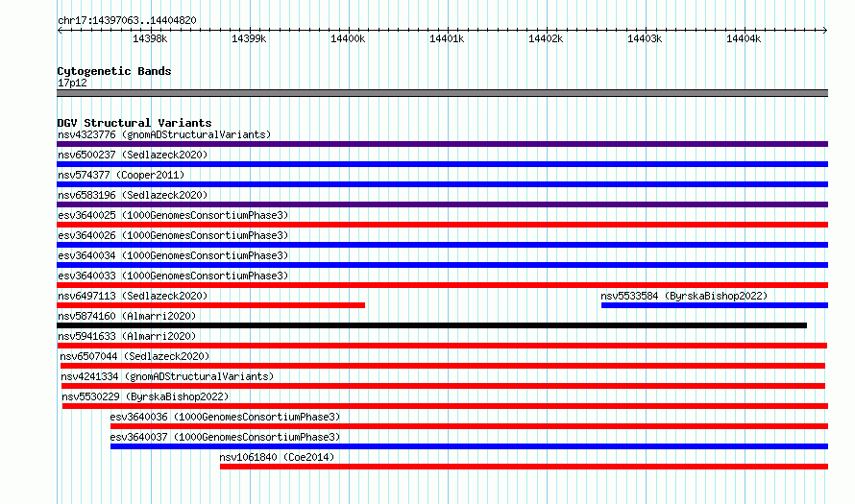This screenshot has width=855, height=504.
Task: Click the nsv6507044 (Sedlazeck2020) red bar
Action: [442, 366]
